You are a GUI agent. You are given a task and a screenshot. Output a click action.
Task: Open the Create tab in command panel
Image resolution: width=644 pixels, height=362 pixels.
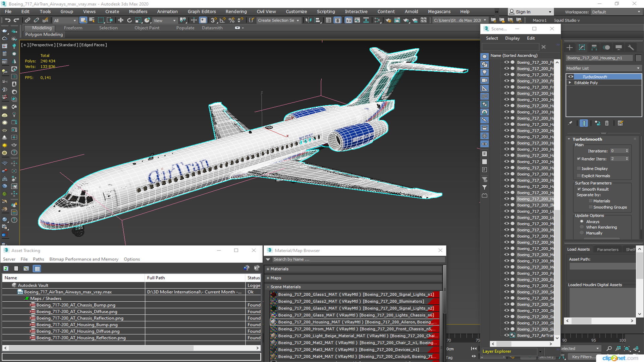point(570,47)
